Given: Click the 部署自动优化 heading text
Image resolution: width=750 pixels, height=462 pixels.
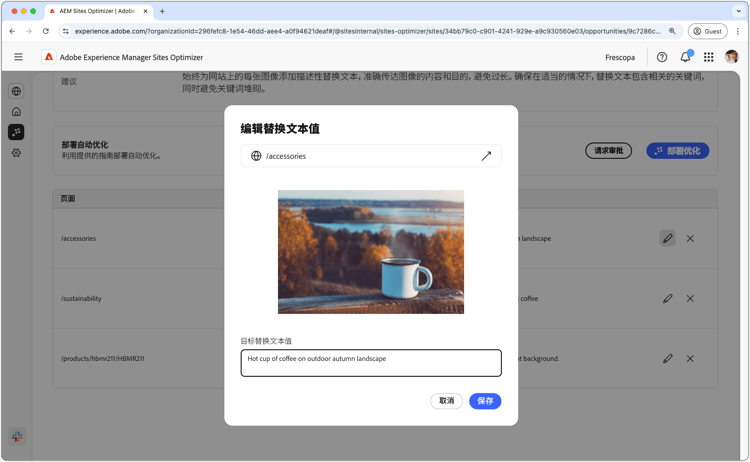Looking at the screenshot, I should (85, 144).
